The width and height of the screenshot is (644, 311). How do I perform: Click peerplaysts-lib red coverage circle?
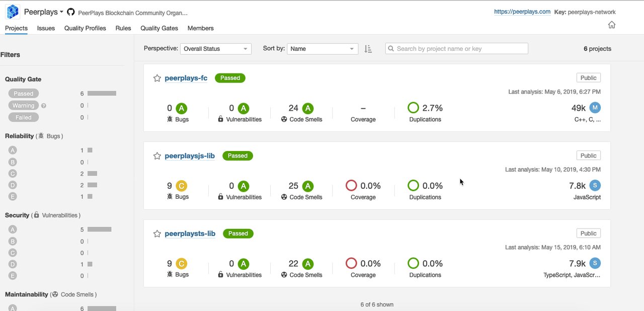[x=351, y=264]
